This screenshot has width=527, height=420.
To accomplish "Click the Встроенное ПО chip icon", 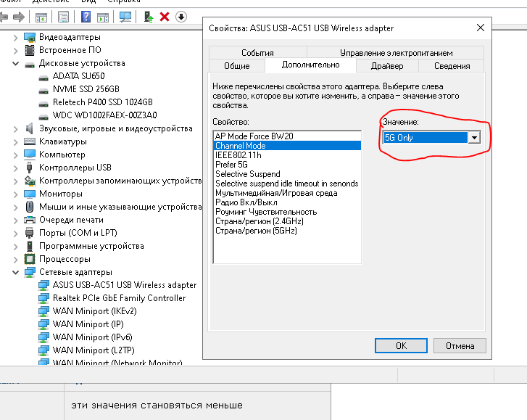I will pos(30,50).
